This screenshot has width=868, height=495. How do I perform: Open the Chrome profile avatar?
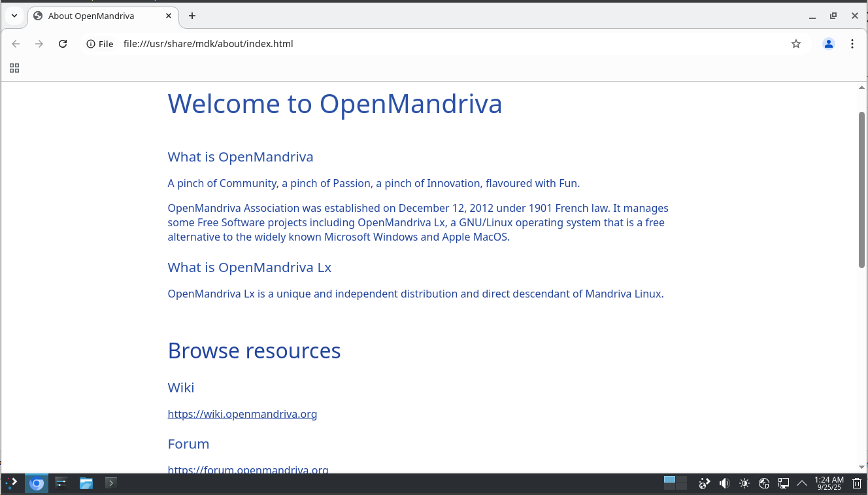point(828,44)
